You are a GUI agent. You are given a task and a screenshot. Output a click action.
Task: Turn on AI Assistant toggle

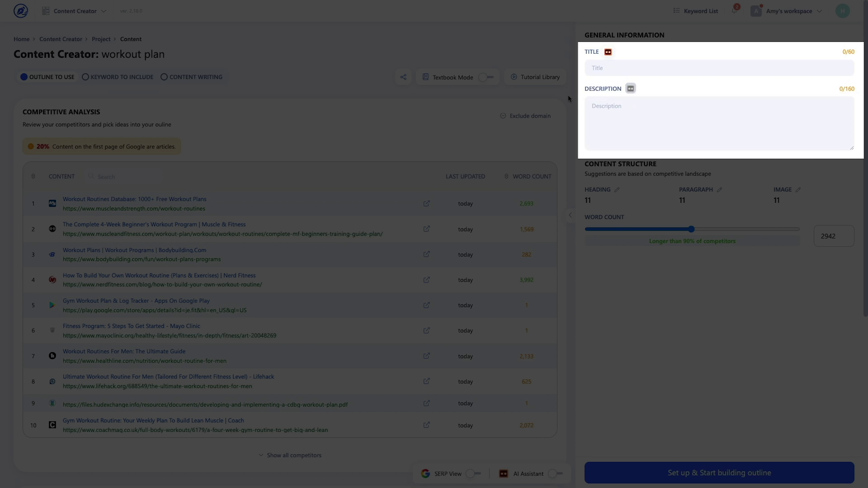[x=555, y=474]
